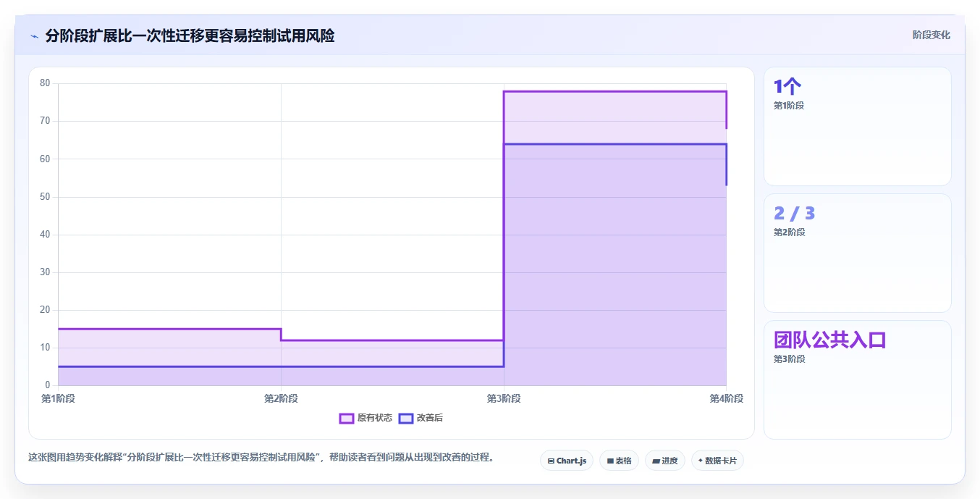Click the chart title 分阶段扩展比一次性迁移更容易控制试用风险
Image resolution: width=980 pixels, height=499 pixels.
click(x=190, y=36)
